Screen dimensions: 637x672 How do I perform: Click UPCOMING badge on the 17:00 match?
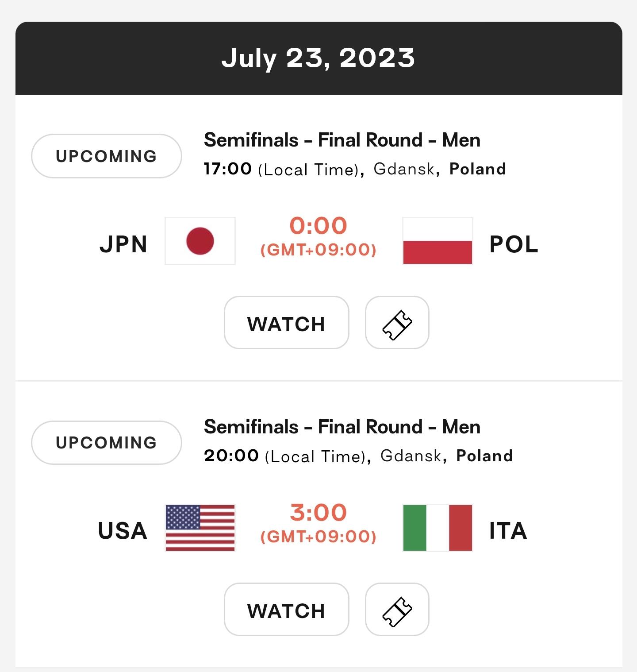coord(106,156)
